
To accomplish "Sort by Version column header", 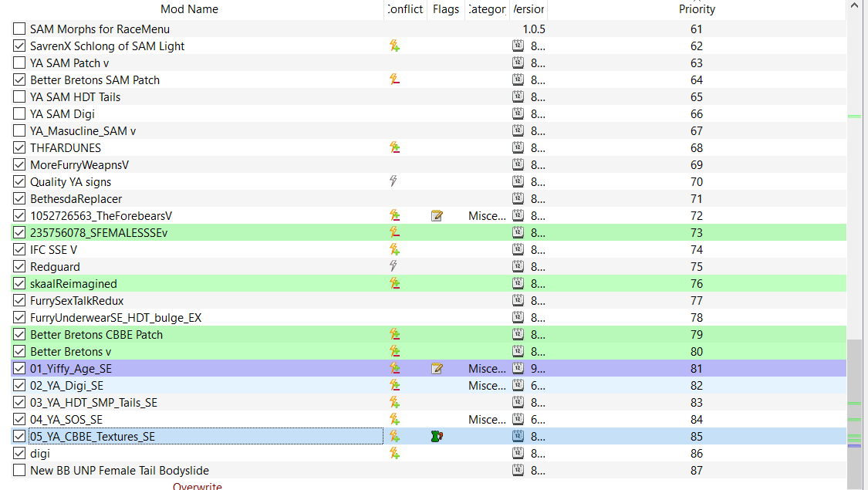I will coord(529,8).
